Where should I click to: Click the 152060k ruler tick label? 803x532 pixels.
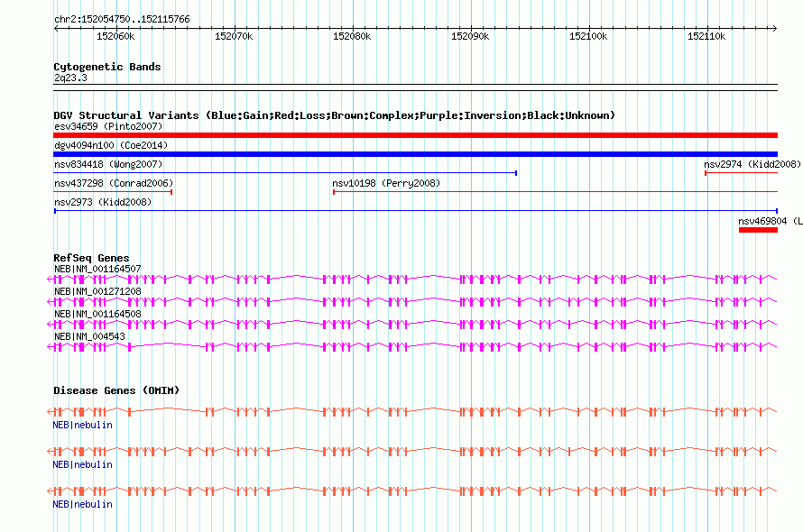(x=115, y=36)
